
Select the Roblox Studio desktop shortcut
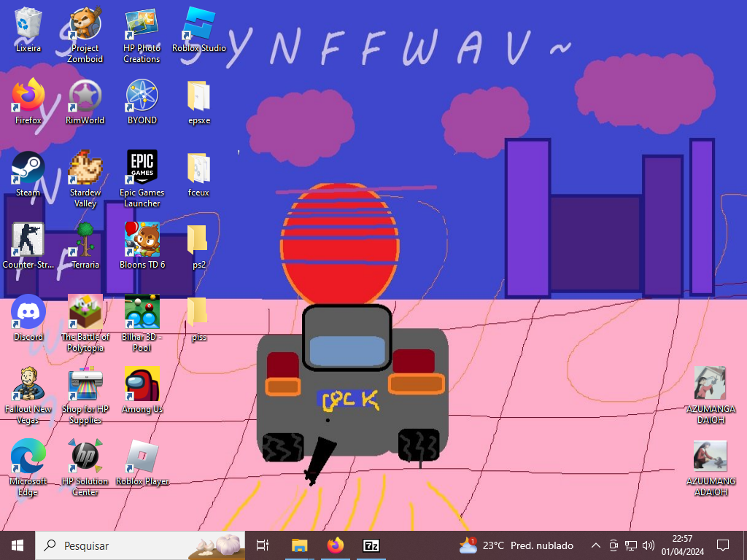198,29
